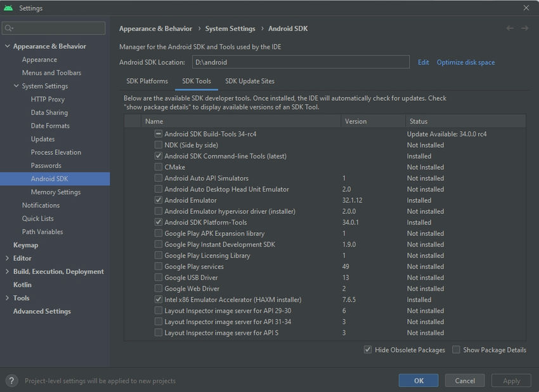The height and width of the screenshot is (392, 539).
Task: Expand Build, Execution, Deployment settings
Action: [x=7, y=271]
